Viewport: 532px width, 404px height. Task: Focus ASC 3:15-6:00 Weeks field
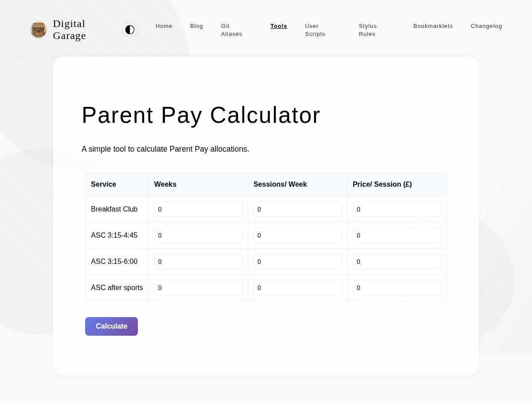pyautogui.click(x=198, y=262)
